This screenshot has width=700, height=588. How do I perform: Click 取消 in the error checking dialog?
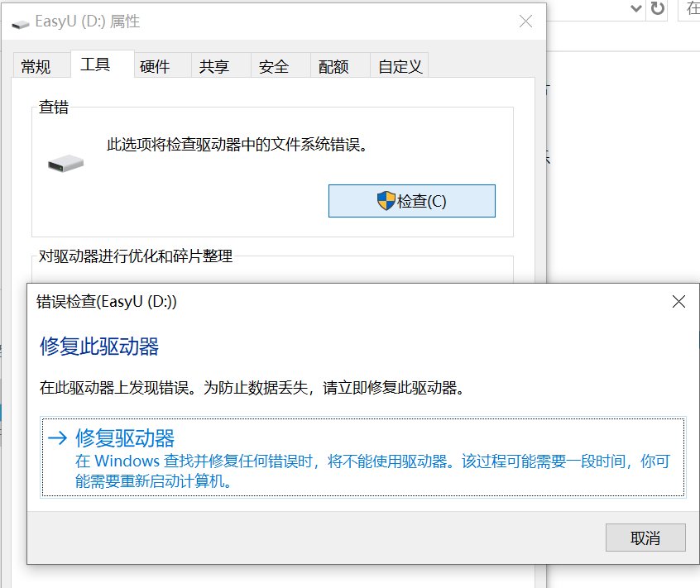pos(645,538)
